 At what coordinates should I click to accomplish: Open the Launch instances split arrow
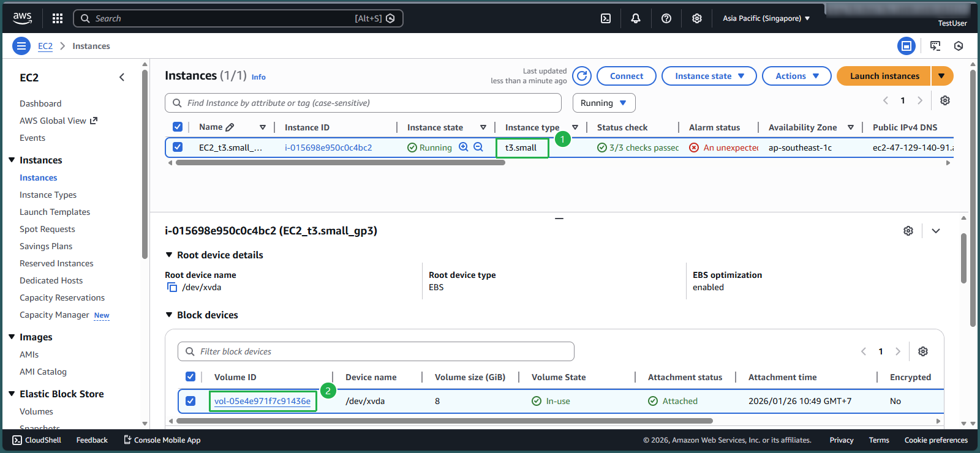[942, 76]
